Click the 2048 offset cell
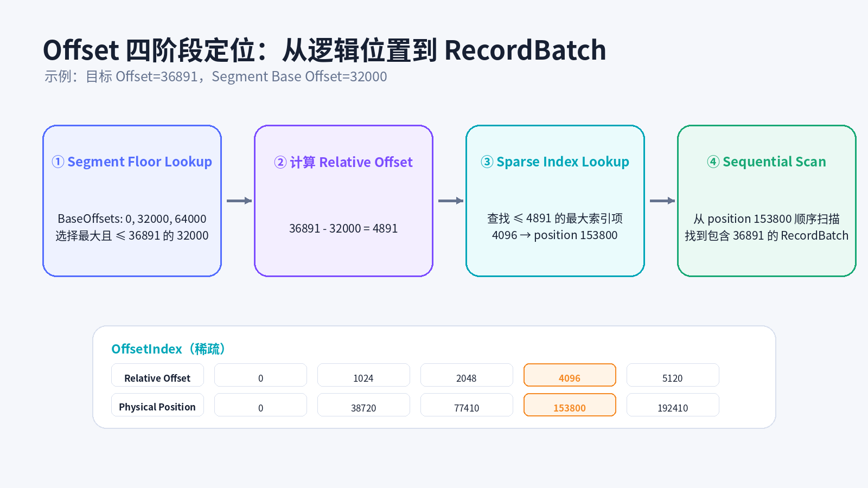The height and width of the screenshot is (488, 868). click(x=467, y=375)
